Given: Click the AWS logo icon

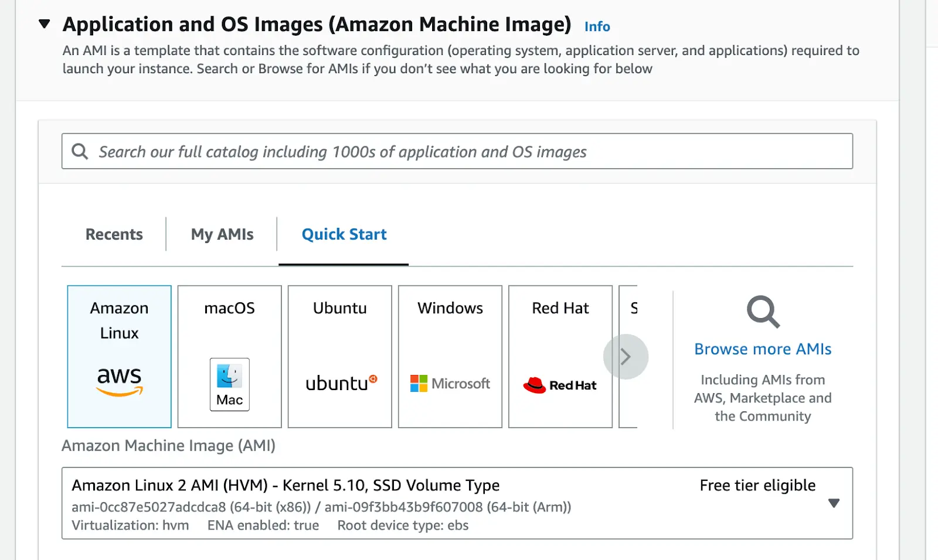Looking at the screenshot, I should 120,381.
